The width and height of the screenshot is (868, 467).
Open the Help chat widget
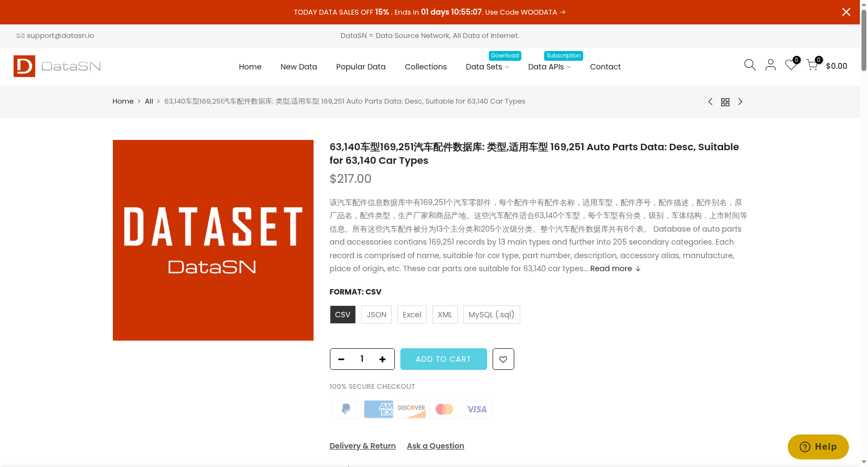[x=818, y=447]
